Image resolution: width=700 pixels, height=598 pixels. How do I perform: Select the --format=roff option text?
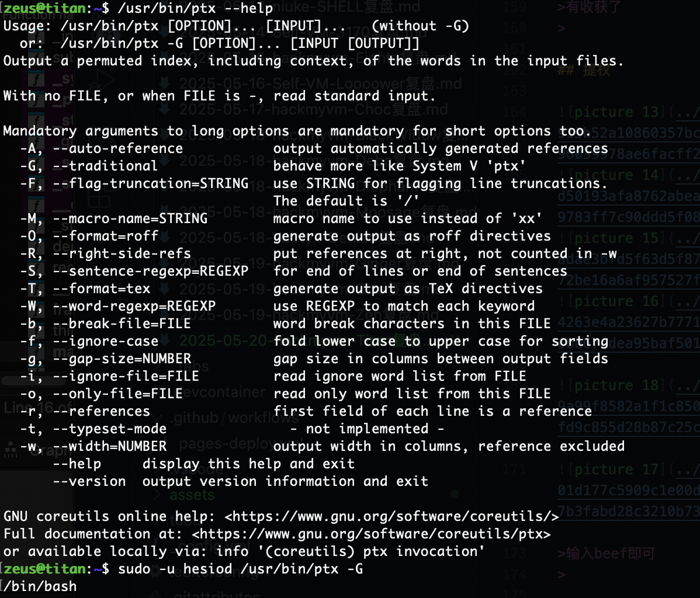click(105, 235)
